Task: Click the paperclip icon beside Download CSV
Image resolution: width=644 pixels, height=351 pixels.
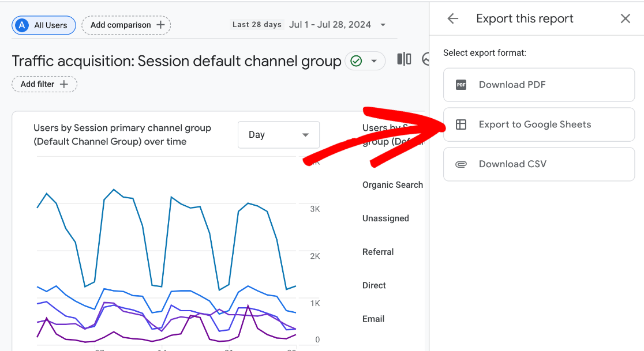Action: (460, 164)
